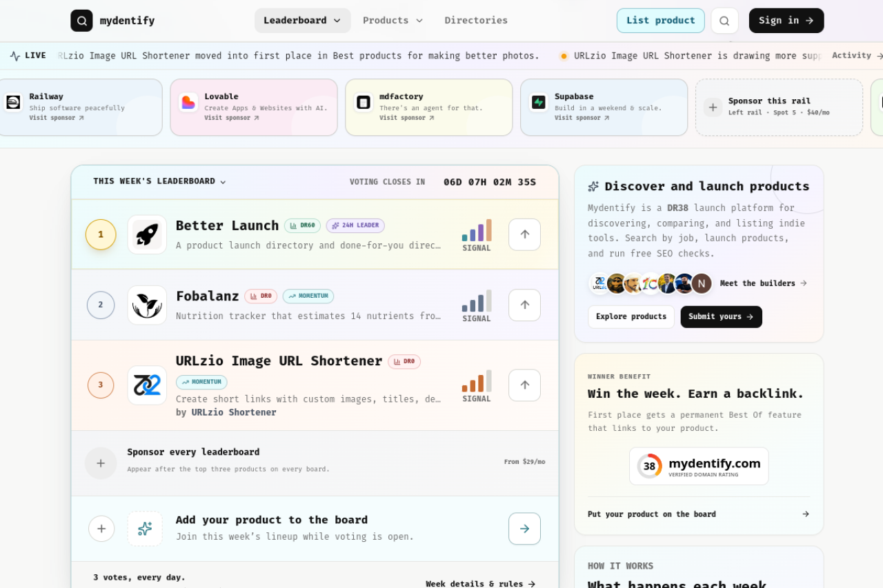Click the Momentum badge on Fobalanz
The height and width of the screenshot is (588, 883).
click(308, 296)
